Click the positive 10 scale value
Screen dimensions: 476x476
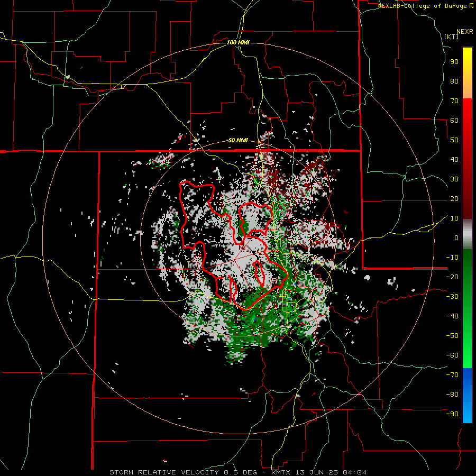(x=454, y=218)
